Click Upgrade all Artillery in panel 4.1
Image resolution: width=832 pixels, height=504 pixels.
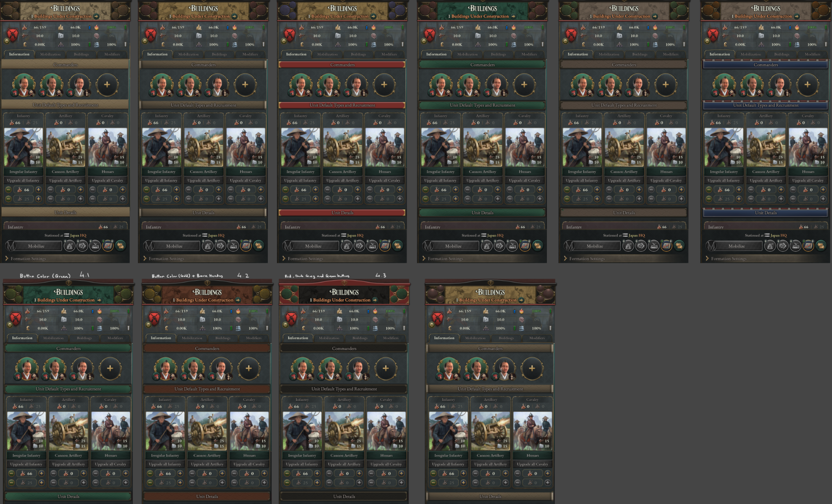(x=69, y=464)
